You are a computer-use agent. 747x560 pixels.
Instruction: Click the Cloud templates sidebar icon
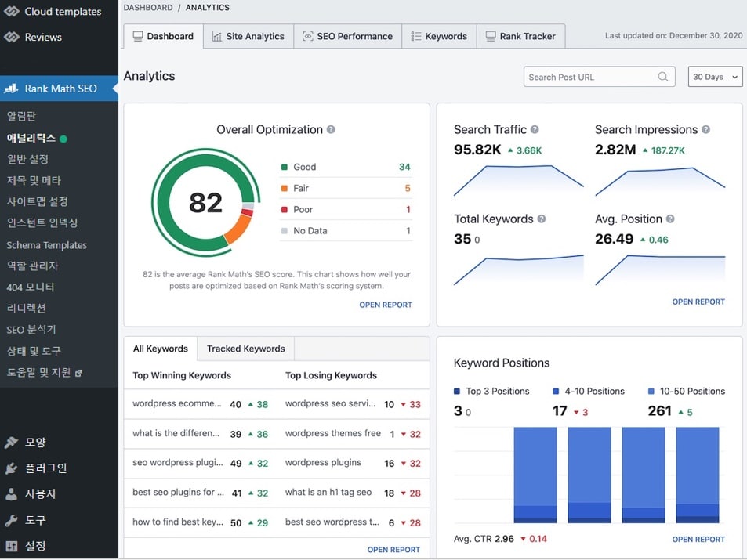(x=12, y=11)
